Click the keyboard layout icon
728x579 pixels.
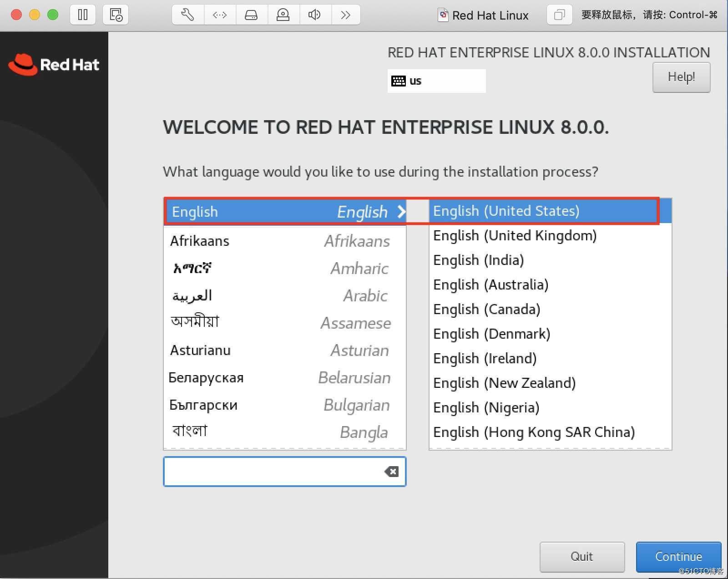pyautogui.click(x=399, y=81)
